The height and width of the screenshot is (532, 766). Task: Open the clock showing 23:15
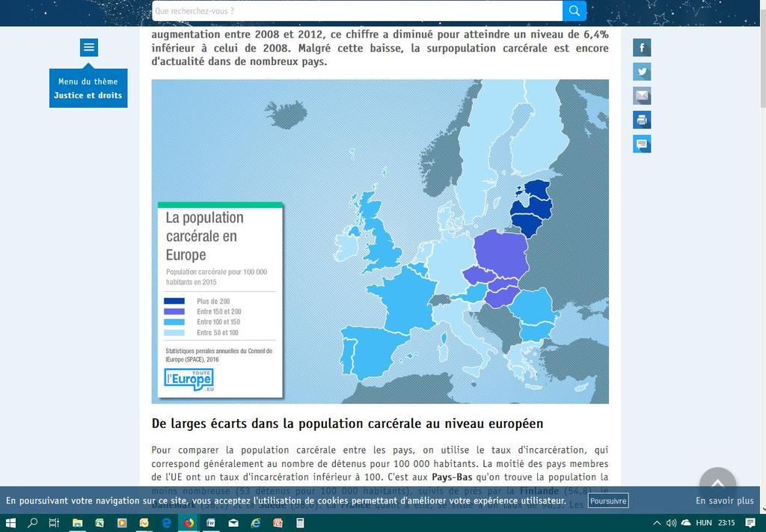(x=726, y=523)
